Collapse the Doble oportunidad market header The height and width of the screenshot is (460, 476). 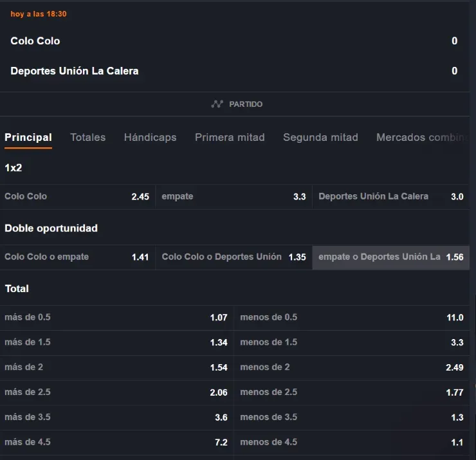tap(51, 228)
